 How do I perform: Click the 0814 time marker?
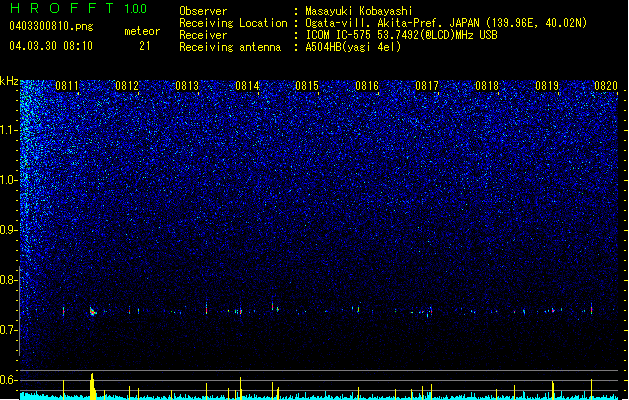tap(247, 86)
